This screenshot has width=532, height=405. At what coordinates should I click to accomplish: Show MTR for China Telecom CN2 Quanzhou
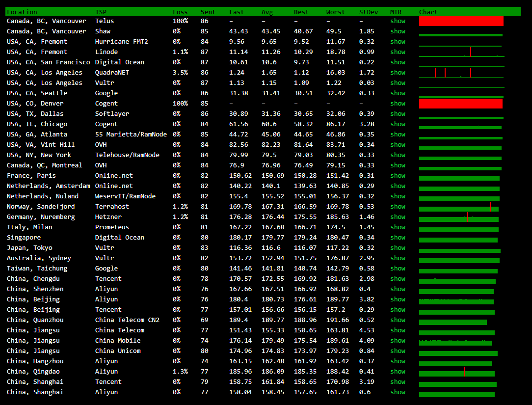398,320
